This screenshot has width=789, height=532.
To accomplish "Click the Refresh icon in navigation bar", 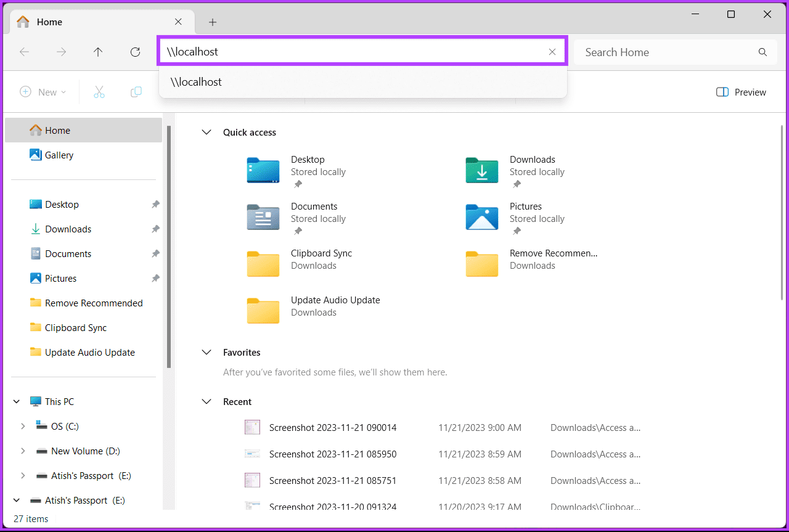I will point(135,52).
